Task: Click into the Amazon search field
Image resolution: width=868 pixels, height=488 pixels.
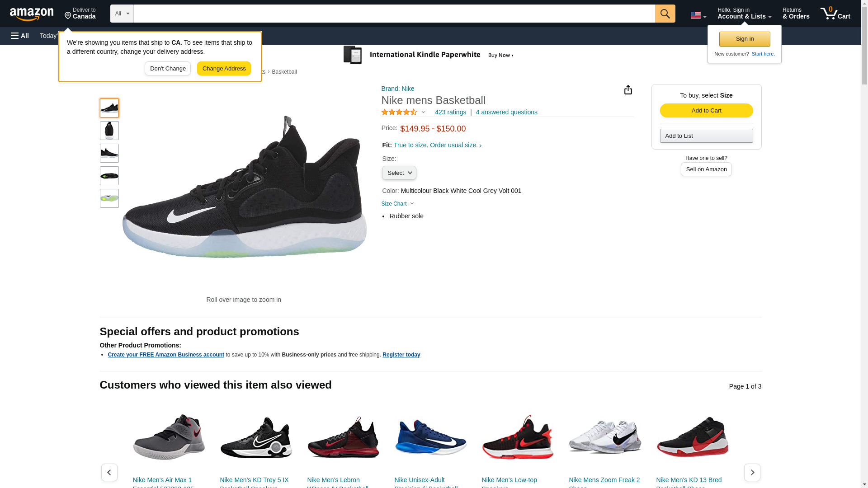Action: pyautogui.click(x=394, y=14)
